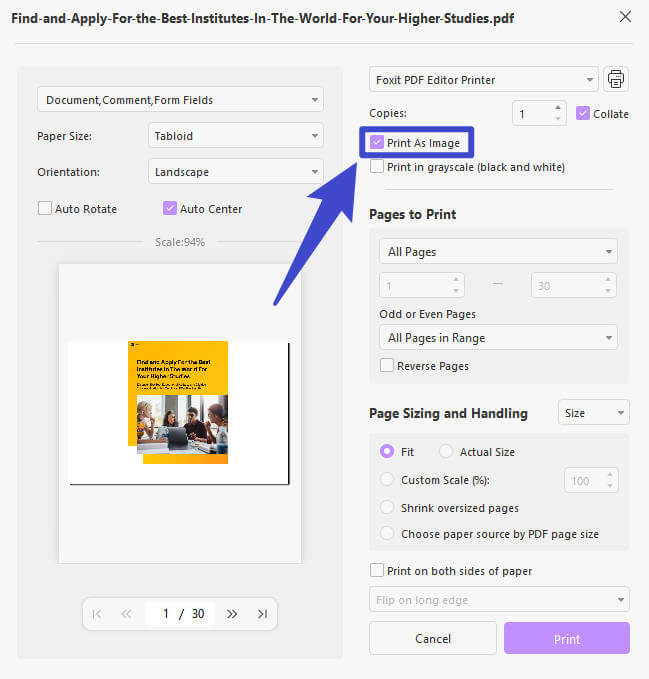Advance to next page with double-right arrow
Screen dimensions: 649x679
(232, 614)
